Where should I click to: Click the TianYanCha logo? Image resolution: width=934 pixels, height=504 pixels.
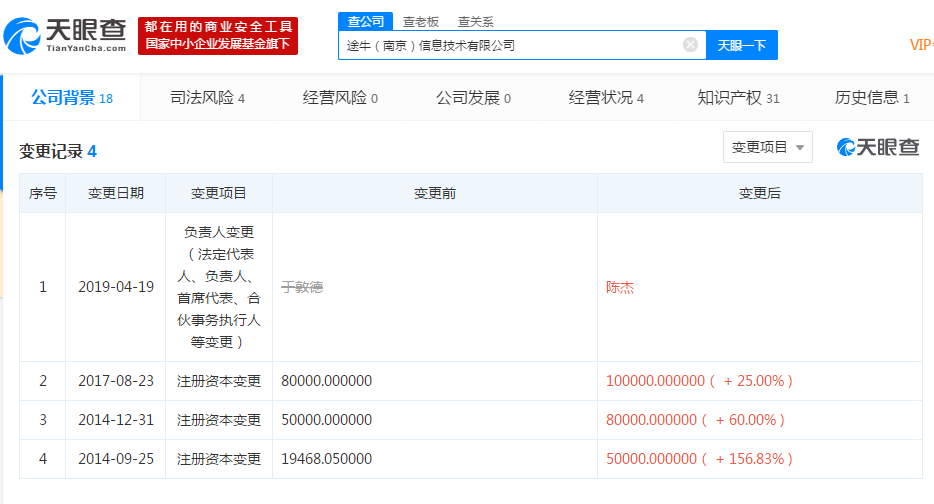click(x=65, y=36)
